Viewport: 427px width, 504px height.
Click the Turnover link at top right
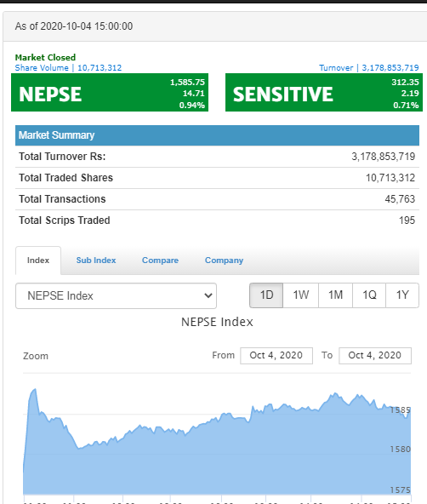(x=369, y=68)
